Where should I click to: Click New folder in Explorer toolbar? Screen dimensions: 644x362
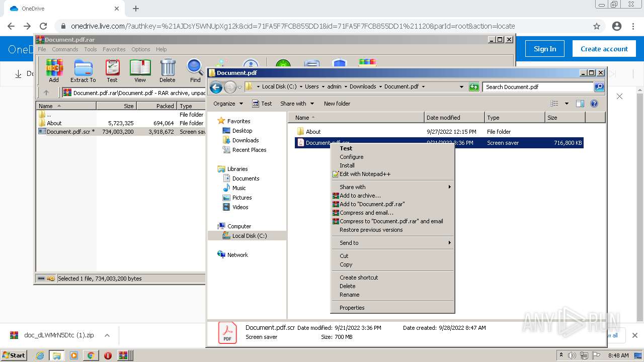pyautogui.click(x=337, y=104)
